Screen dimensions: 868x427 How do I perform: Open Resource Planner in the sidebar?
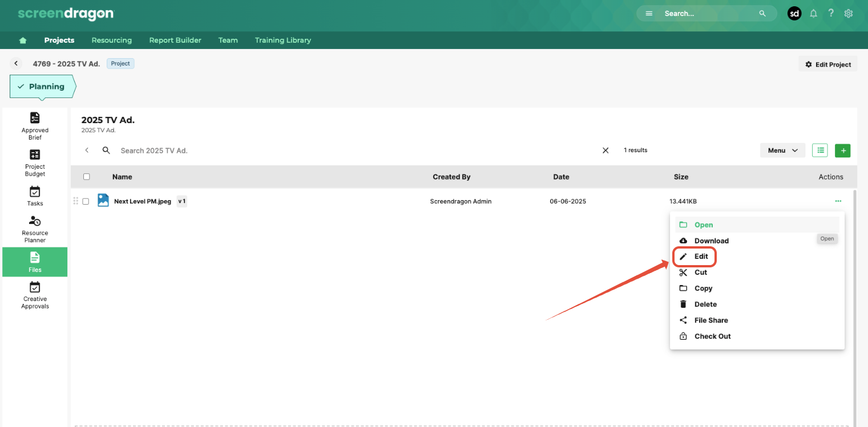[x=35, y=229]
